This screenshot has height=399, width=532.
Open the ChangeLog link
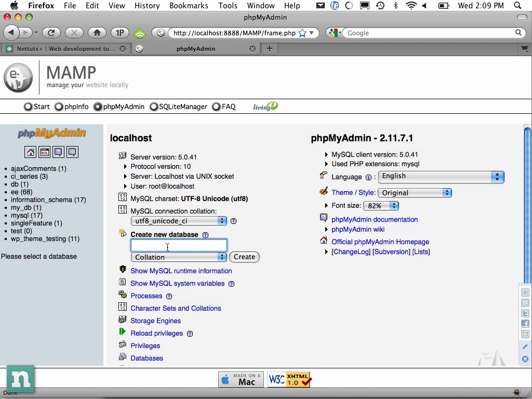point(351,252)
